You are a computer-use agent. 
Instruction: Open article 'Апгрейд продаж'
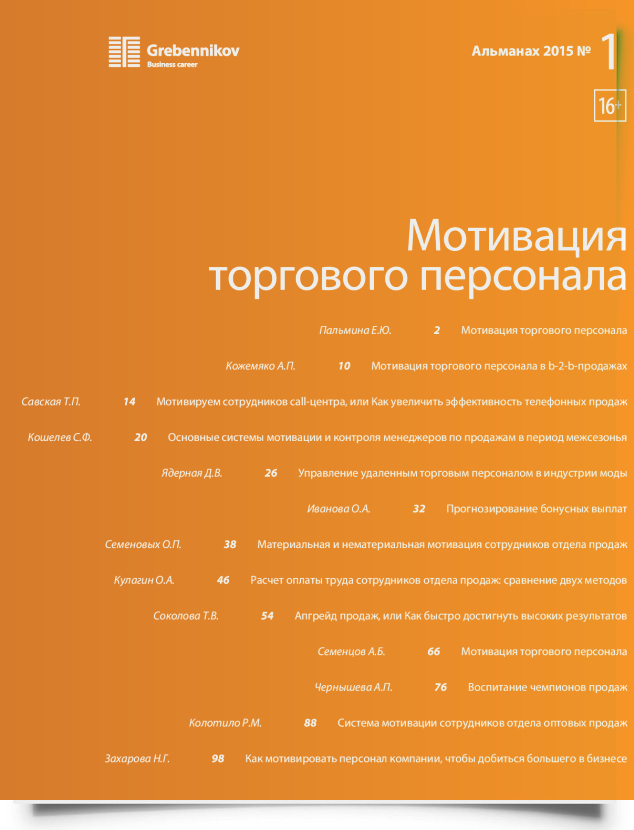461,616
